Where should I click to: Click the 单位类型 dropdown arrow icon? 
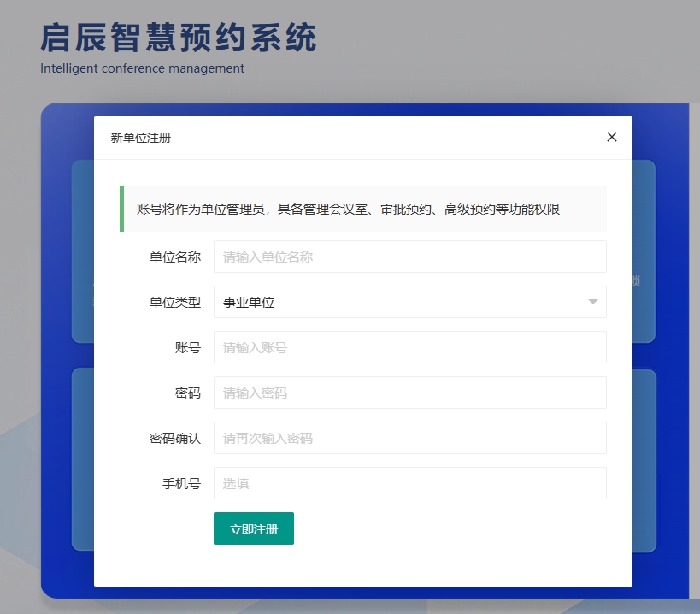(593, 302)
